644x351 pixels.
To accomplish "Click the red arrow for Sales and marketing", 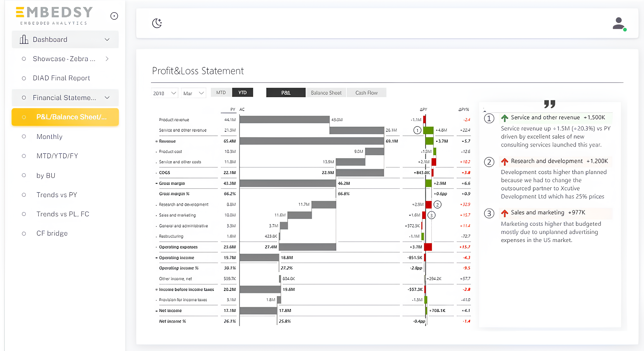I will (504, 213).
